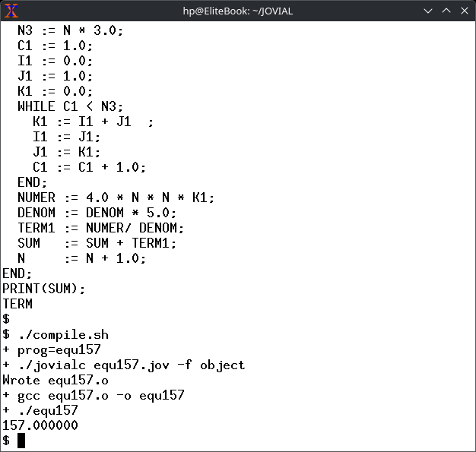Click the unindented 'END;' line
The width and height of the screenshot is (476, 452).
coord(17,273)
